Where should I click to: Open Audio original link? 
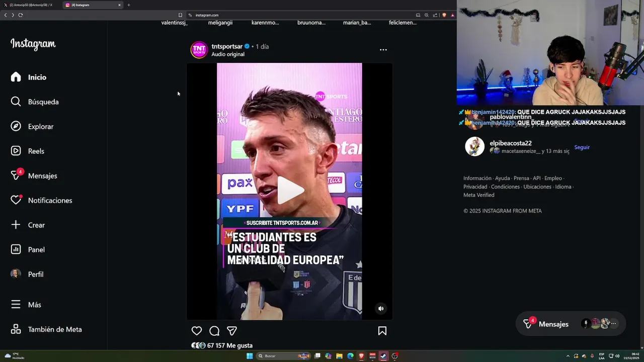coord(228,54)
